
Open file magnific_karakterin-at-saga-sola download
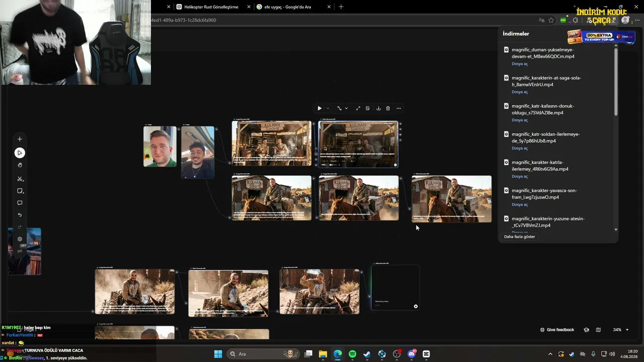pos(520,92)
